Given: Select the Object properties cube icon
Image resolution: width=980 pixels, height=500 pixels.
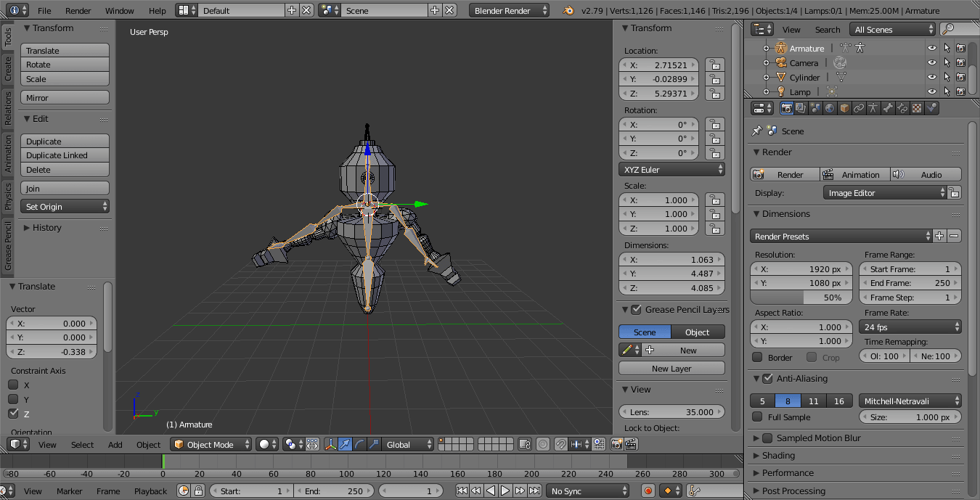Looking at the screenshot, I should click(844, 108).
